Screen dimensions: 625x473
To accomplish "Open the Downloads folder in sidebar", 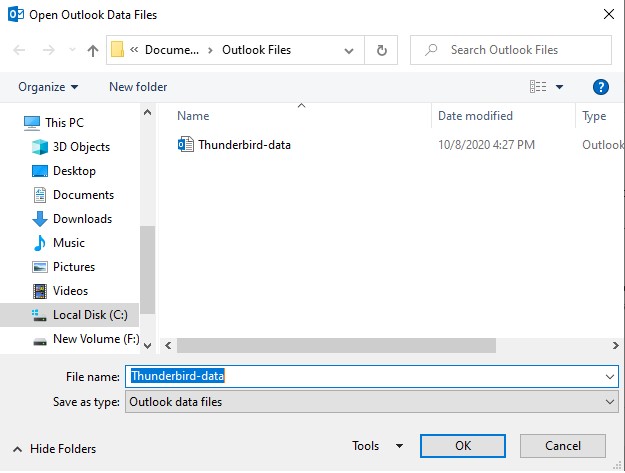I will (x=82, y=219).
